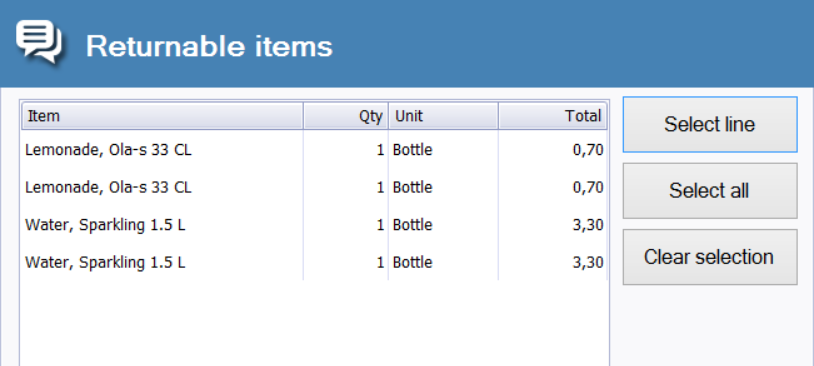Click the Select line button

pyautogui.click(x=710, y=125)
